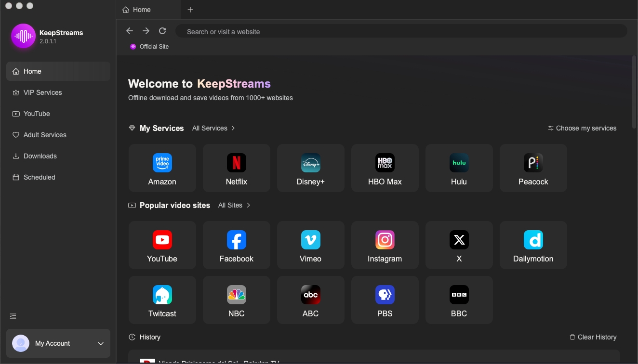This screenshot has width=638, height=364.
Task: Open the Disney+ service tile
Action: click(x=310, y=168)
